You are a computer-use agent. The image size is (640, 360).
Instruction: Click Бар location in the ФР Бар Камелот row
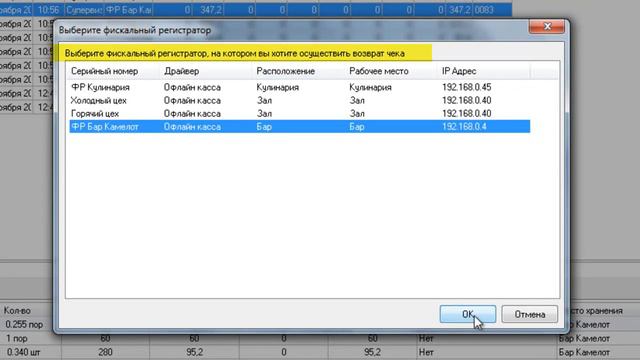(264, 127)
